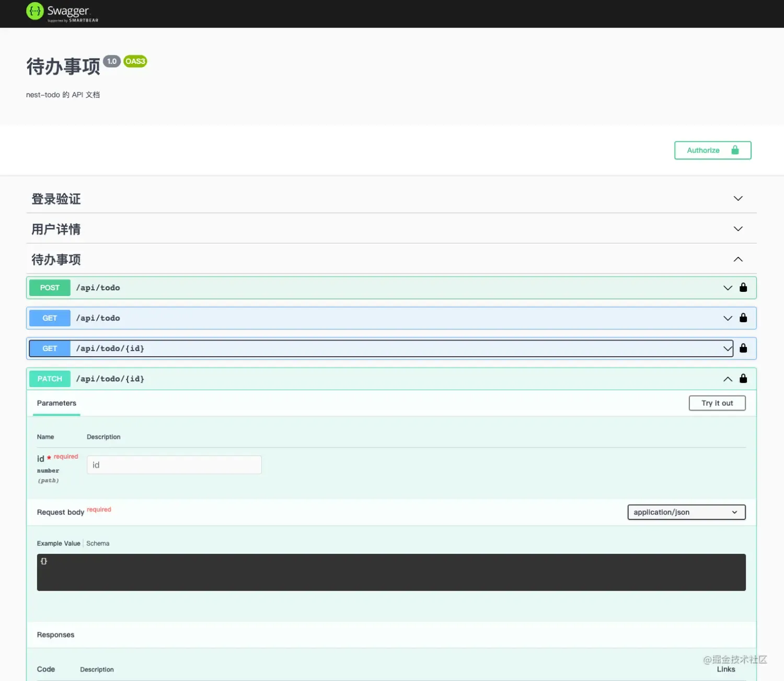This screenshot has height=681, width=784.
Task: Click the id parameter input field
Action: tap(174, 465)
